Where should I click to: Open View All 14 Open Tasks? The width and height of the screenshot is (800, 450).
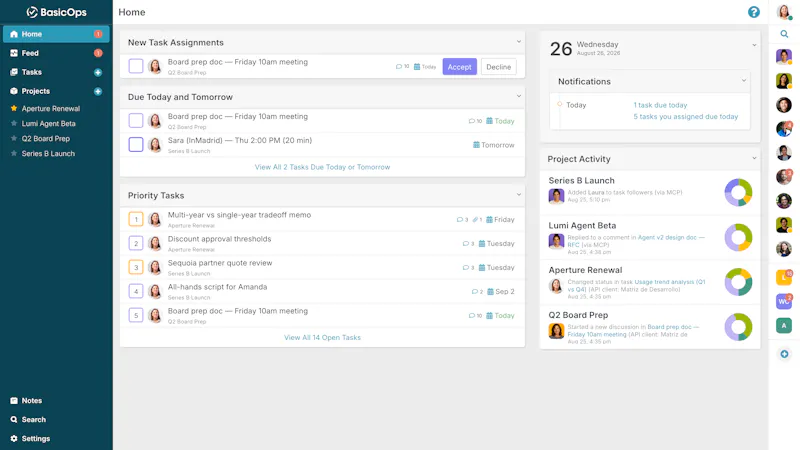pyautogui.click(x=322, y=337)
